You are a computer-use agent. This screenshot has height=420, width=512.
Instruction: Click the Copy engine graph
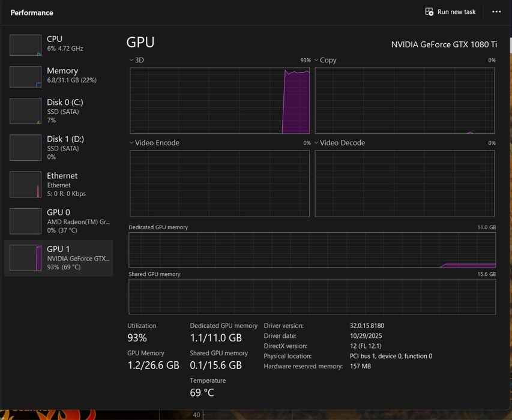pyautogui.click(x=405, y=101)
